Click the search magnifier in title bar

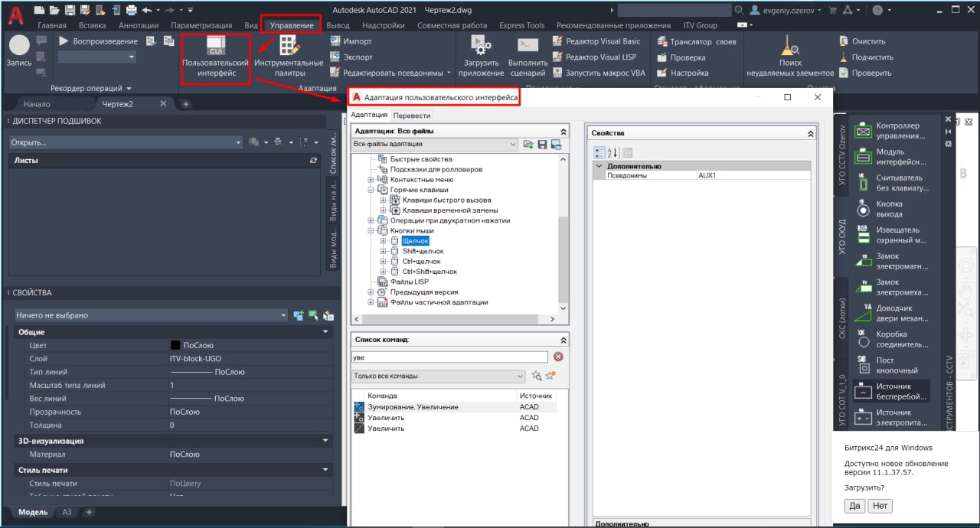[738, 10]
